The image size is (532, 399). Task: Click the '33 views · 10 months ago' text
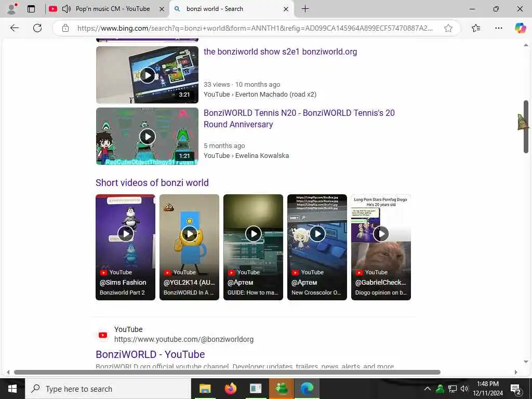point(242,85)
